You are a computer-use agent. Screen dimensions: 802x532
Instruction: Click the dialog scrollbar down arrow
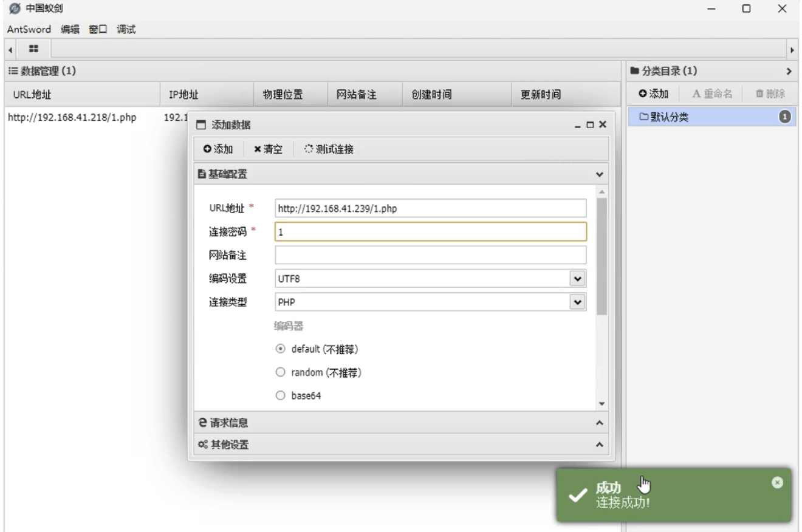[602, 404]
